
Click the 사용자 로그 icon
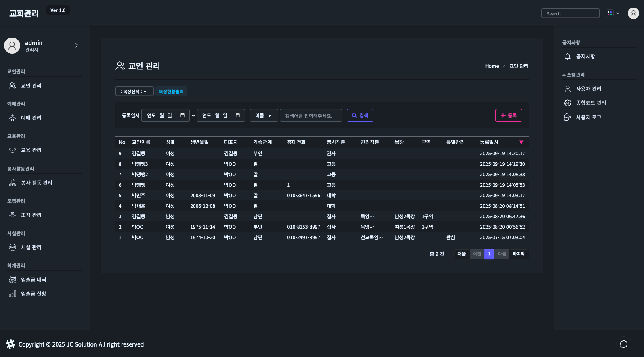click(568, 117)
